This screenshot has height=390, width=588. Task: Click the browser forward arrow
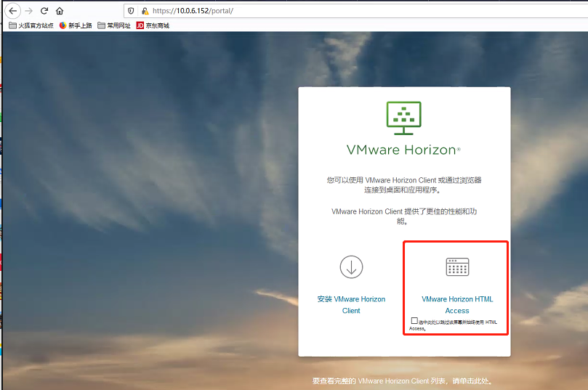29,11
